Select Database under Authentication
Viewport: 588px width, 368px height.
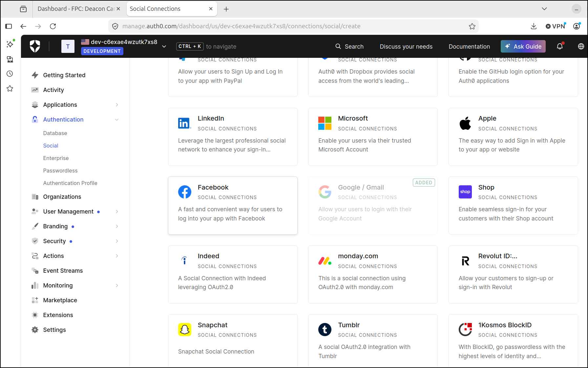[55, 133]
